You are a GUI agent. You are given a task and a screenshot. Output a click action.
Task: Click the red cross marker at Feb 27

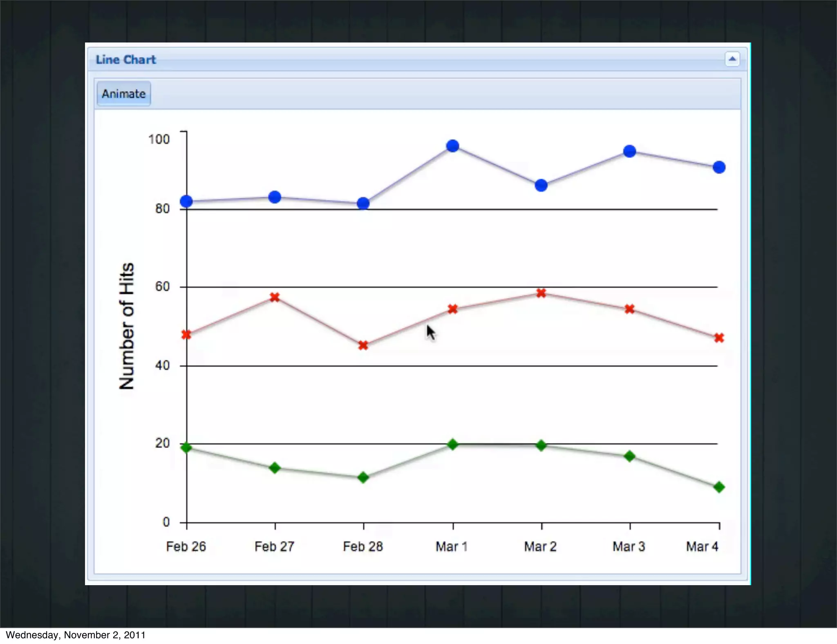pyautogui.click(x=275, y=297)
